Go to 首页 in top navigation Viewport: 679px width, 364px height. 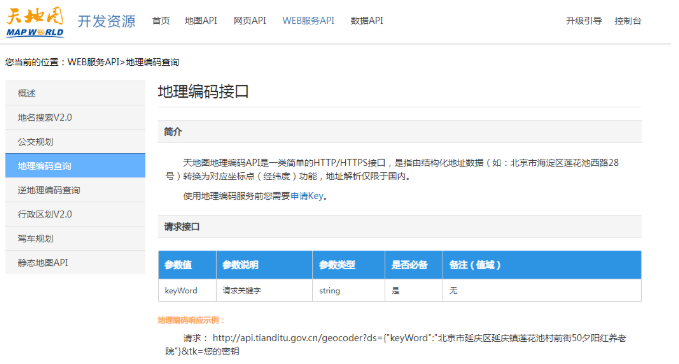coord(161,21)
